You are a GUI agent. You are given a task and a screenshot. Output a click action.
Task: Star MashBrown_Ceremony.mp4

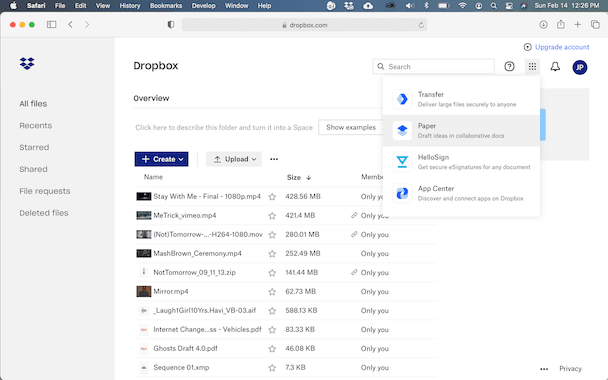point(272,254)
